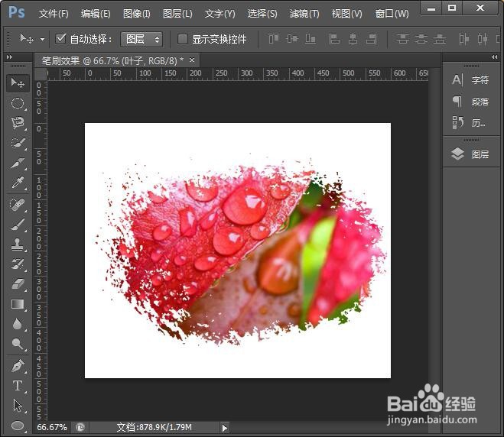Open the 文字(Y) menu
This screenshot has height=437, width=504.
[x=219, y=14]
